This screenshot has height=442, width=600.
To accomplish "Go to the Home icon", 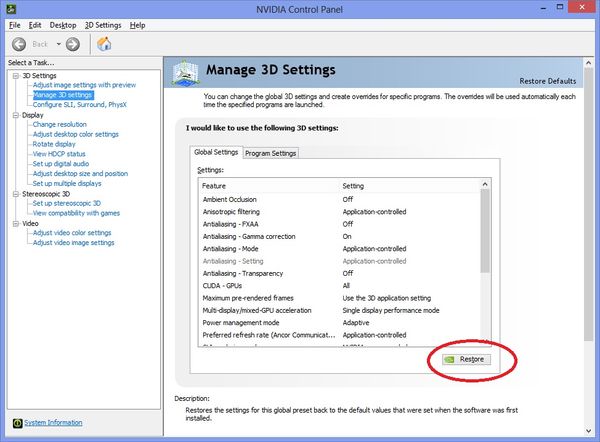I will click(104, 44).
